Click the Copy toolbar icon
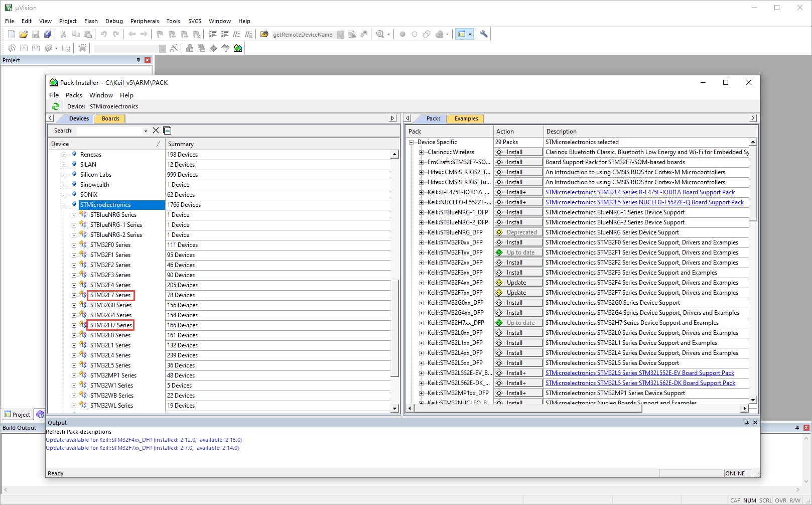 [76, 34]
